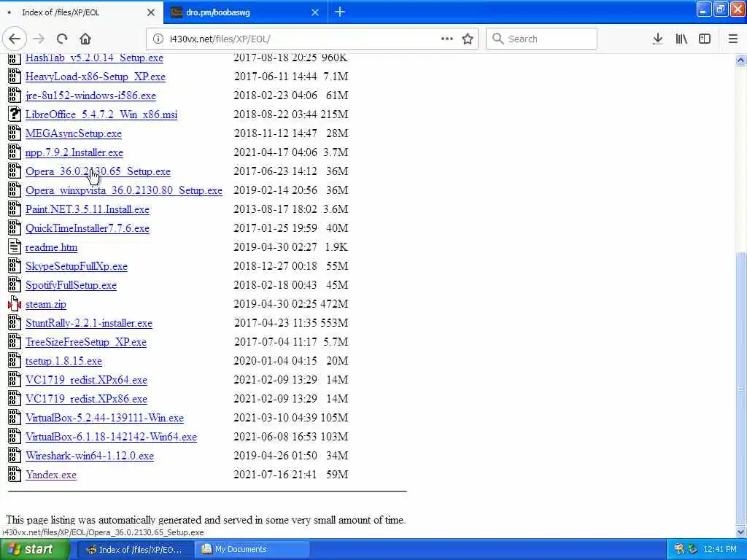This screenshot has width=747, height=560.
Task: Download LibreOffice_5.4.7.2_Win_x86.msi
Action: point(101,114)
